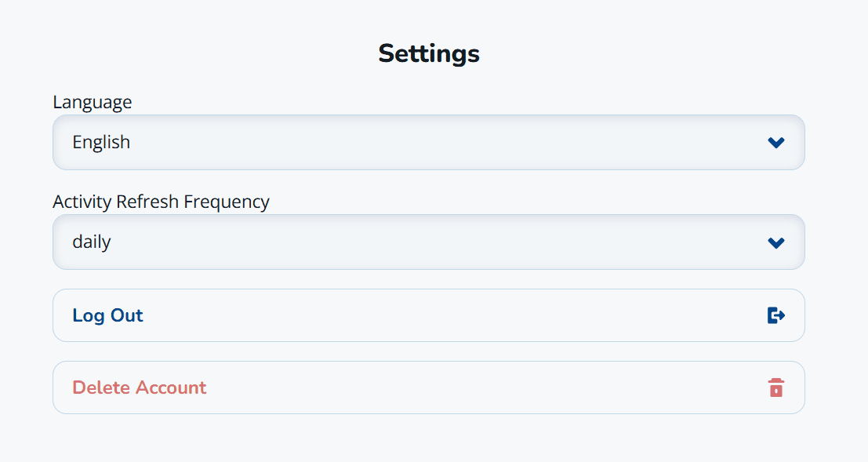Click the chevron on the refresh frequency selector
The width and height of the screenshot is (868, 462).
click(776, 242)
